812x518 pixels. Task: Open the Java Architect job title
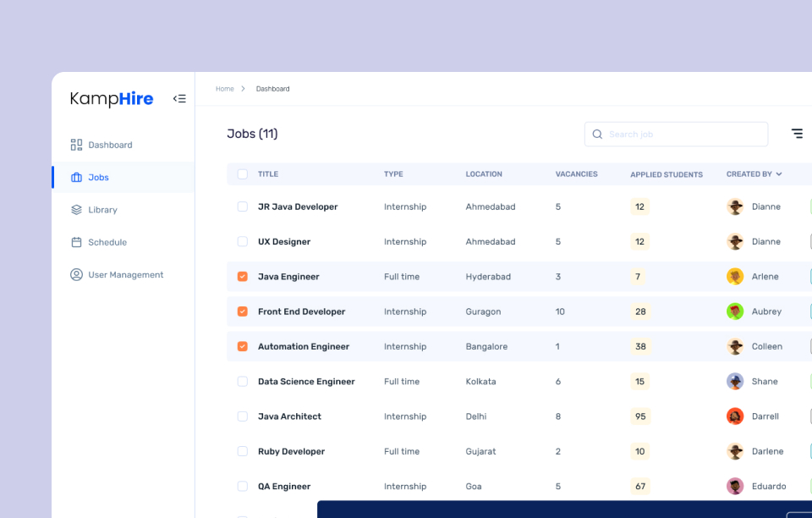point(289,416)
